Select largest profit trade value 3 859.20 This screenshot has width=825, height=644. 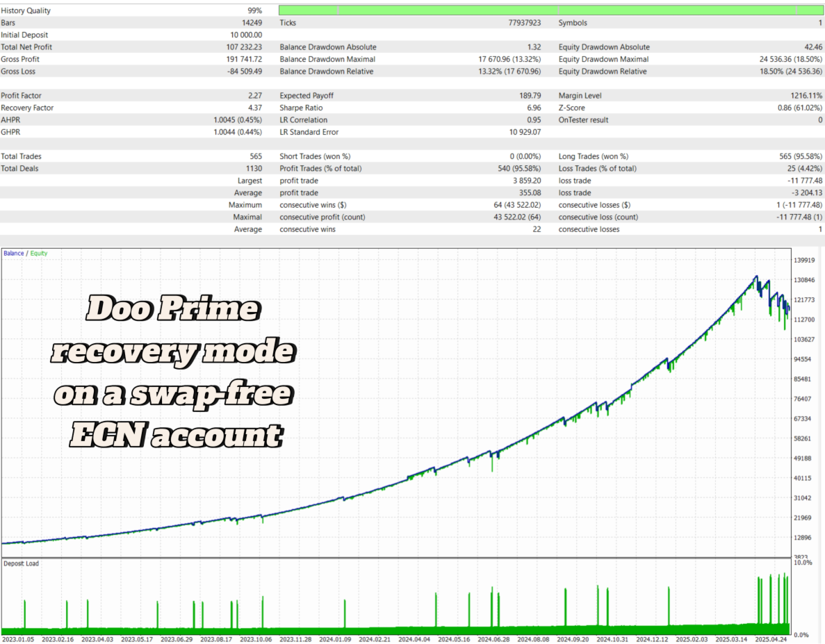[x=528, y=180]
